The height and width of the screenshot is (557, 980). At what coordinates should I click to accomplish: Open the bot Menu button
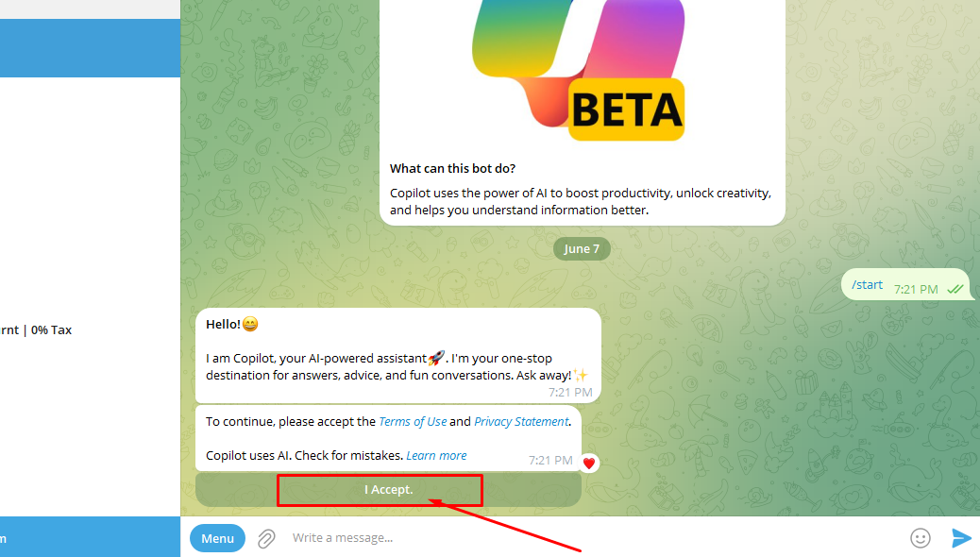point(217,538)
